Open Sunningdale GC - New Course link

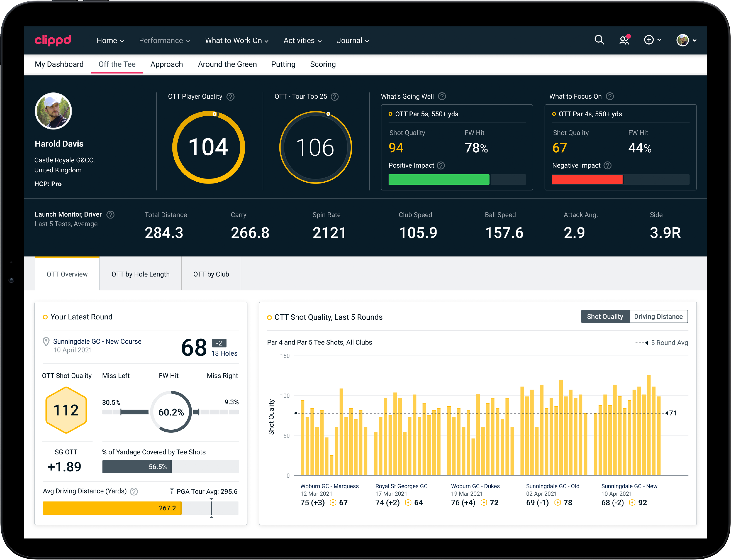pyautogui.click(x=97, y=341)
